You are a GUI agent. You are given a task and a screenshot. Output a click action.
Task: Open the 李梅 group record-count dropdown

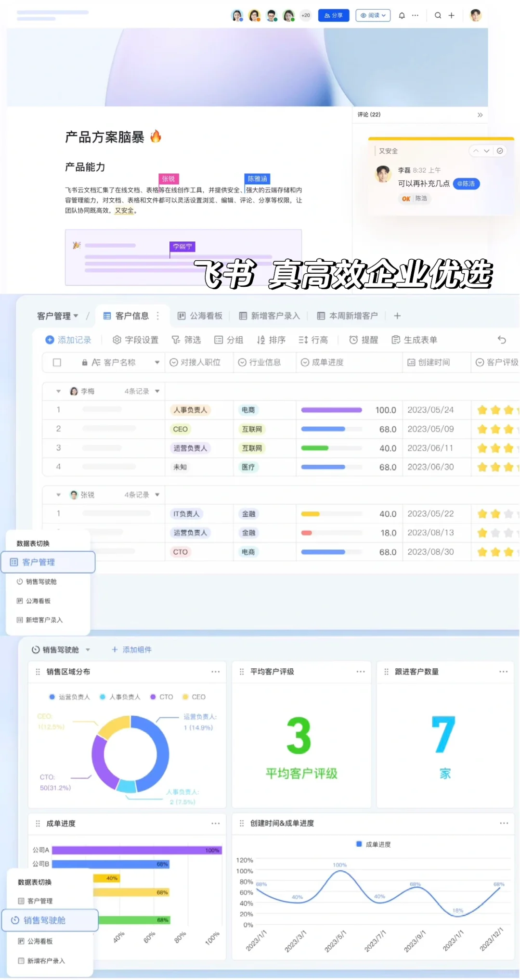157,391
